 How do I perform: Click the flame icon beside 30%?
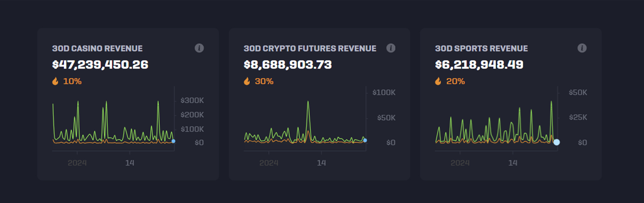(x=247, y=81)
